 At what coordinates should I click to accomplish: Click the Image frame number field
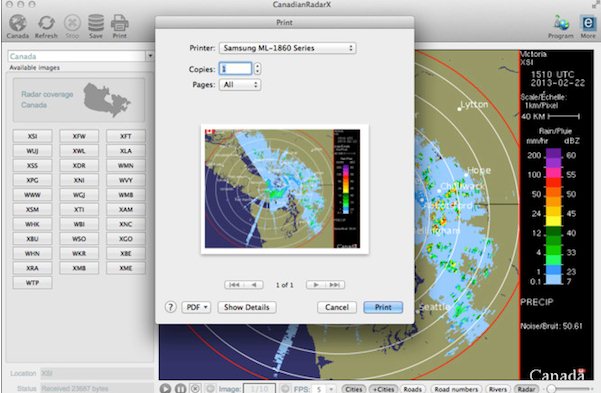pos(259,389)
